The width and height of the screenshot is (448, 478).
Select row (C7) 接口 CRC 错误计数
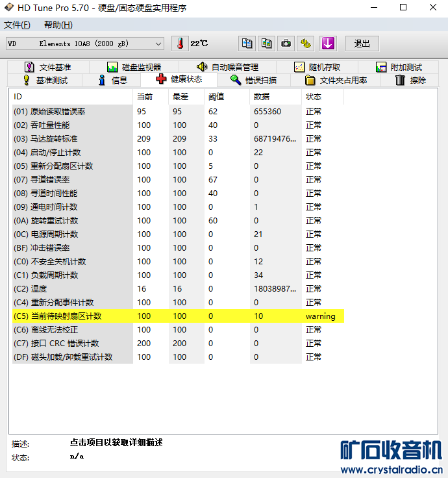click(x=178, y=344)
